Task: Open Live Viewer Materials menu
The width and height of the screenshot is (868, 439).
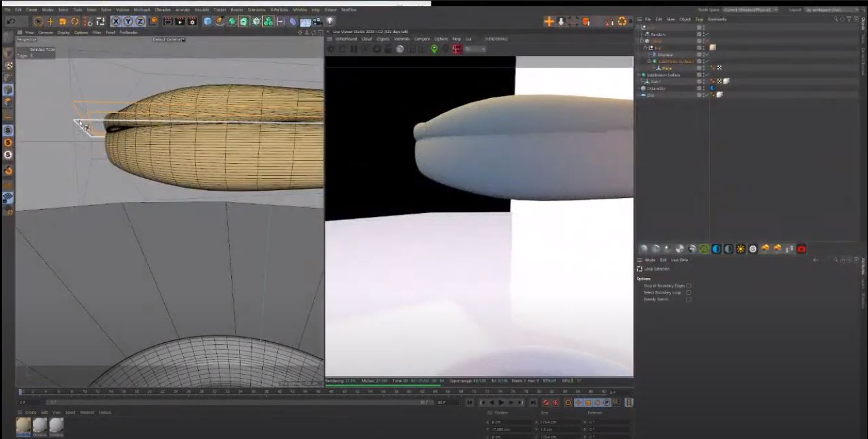Action: 402,39
